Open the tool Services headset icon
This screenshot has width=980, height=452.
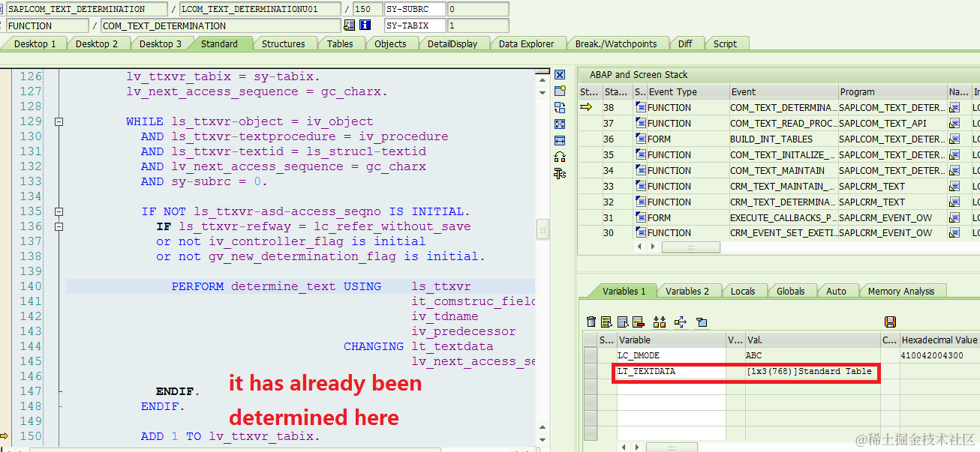560,157
